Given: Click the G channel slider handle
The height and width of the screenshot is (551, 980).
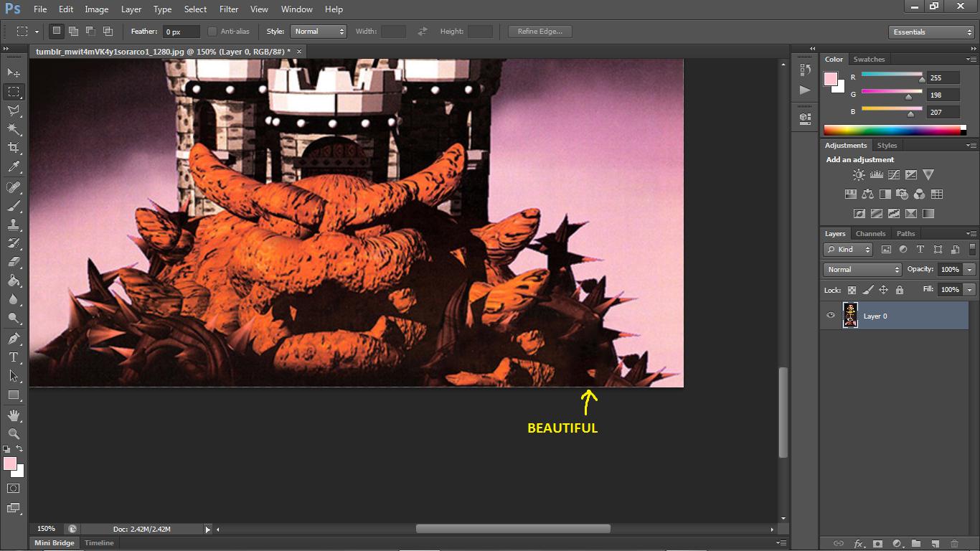Looking at the screenshot, I should (909, 97).
